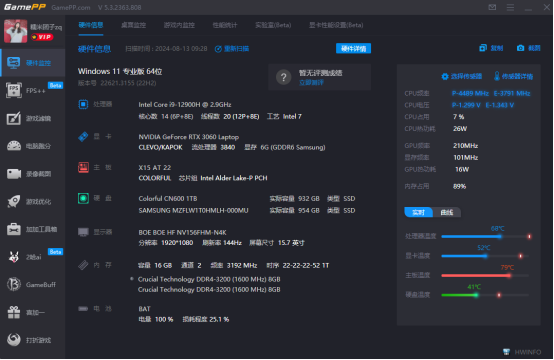This screenshot has width=554, height=360.
Task: Switch to 桌面监控 desktop monitoring tab
Action: coord(133,25)
